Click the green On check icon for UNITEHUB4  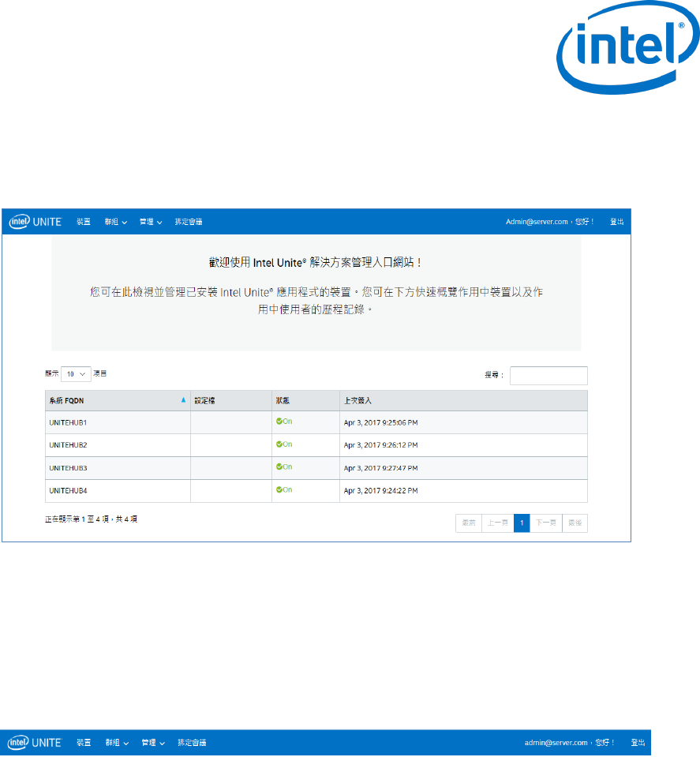pyautogui.click(x=279, y=489)
